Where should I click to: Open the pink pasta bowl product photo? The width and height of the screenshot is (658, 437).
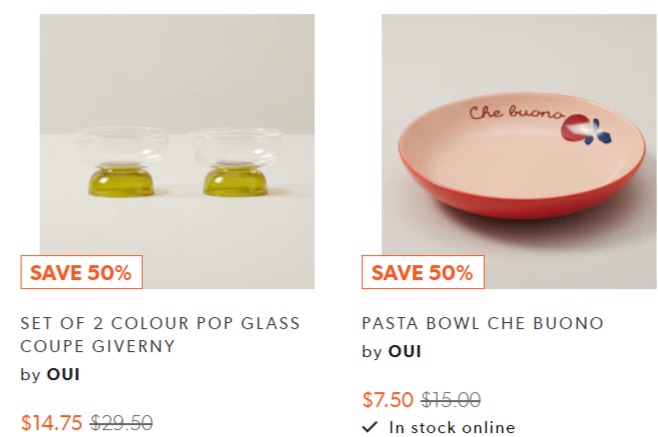pos(519,151)
